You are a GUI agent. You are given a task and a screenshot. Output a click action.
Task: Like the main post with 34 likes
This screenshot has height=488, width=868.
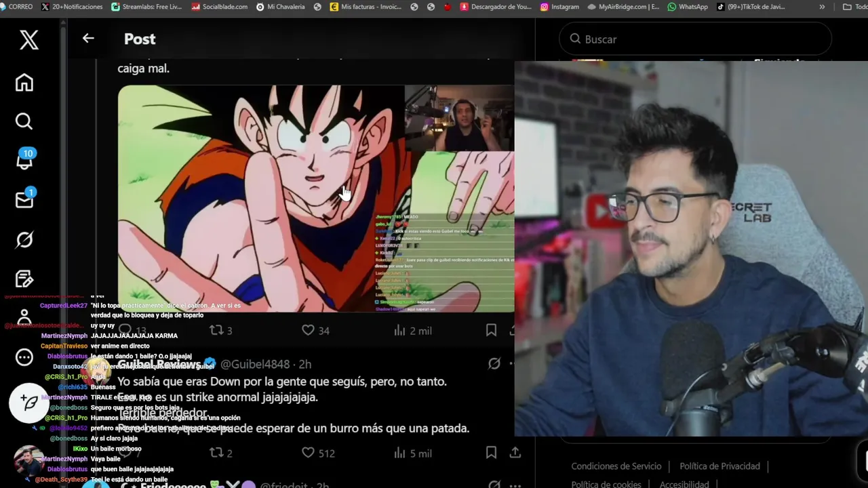click(x=315, y=330)
